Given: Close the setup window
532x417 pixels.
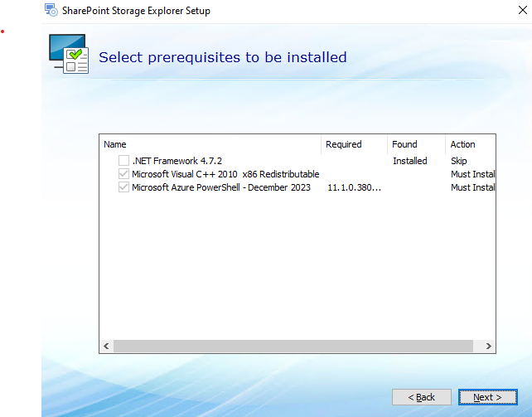Looking at the screenshot, I should pyautogui.click(x=523, y=10).
